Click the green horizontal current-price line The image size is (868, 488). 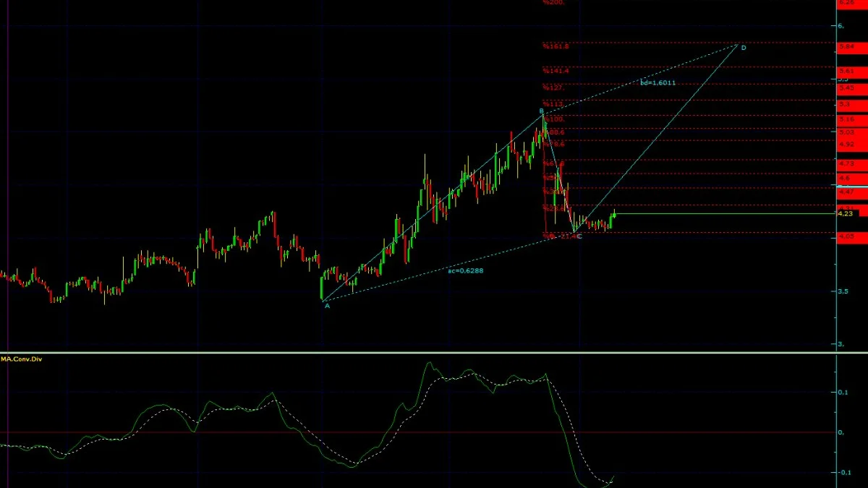tap(725, 213)
